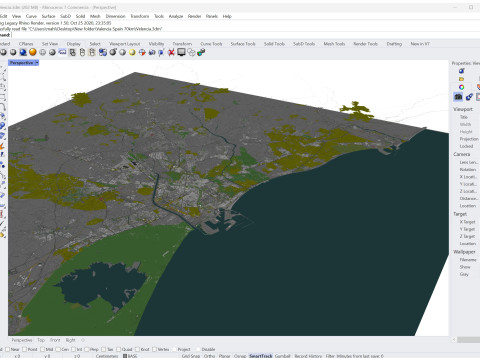The height and width of the screenshot is (360, 480).
Task: Enable the Cen osnap checkbox
Action: [x=58, y=349]
